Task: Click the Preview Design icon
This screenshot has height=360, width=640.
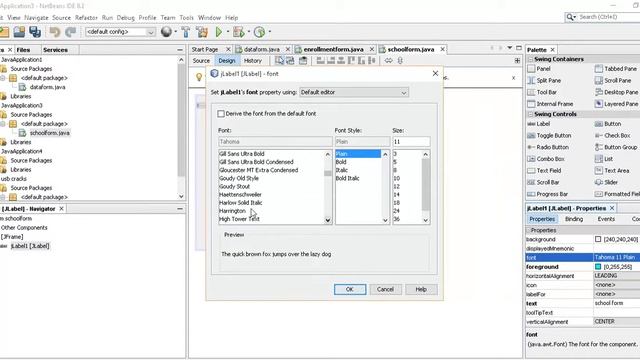Action: pos(303,60)
